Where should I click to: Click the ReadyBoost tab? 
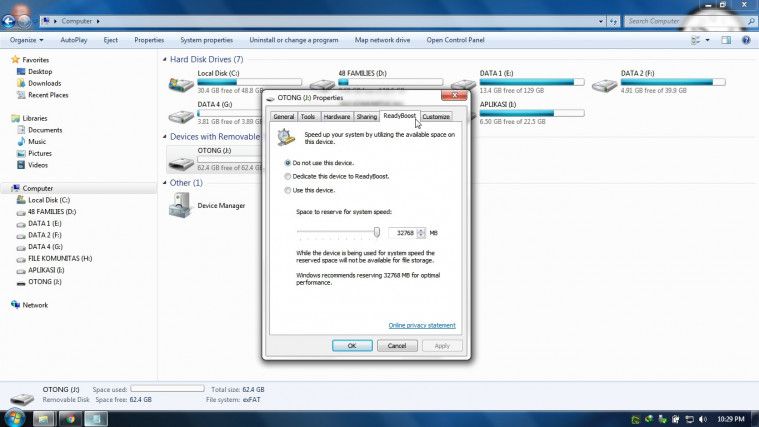pyautogui.click(x=399, y=116)
